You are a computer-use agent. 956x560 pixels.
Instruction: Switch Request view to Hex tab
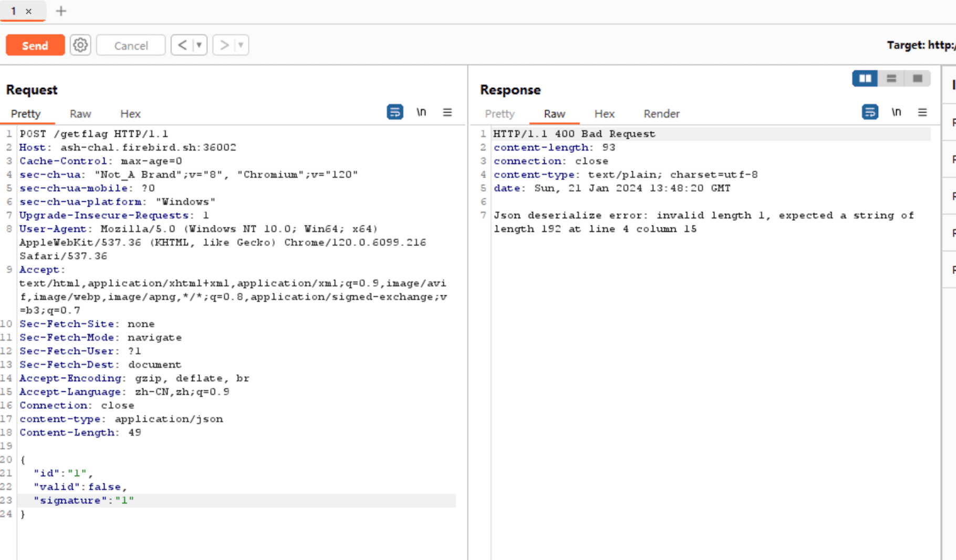click(x=130, y=114)
